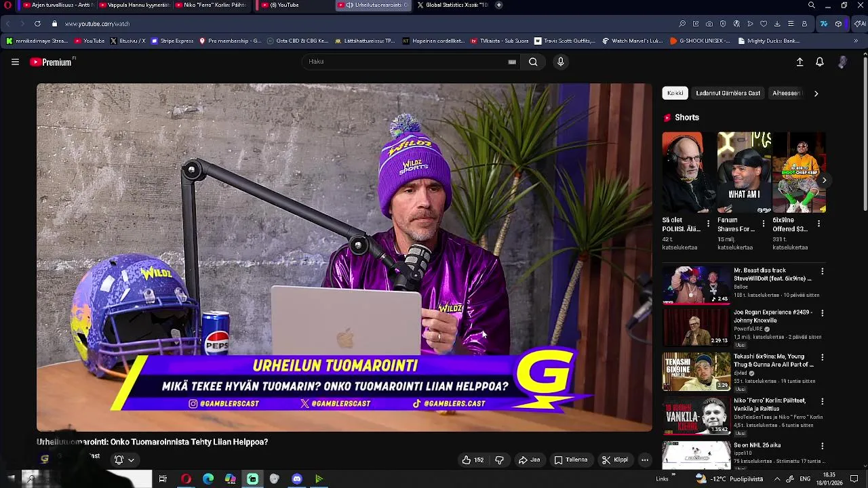
Task: Open more actions ellipsis under the video
Action: coord(645,460)
